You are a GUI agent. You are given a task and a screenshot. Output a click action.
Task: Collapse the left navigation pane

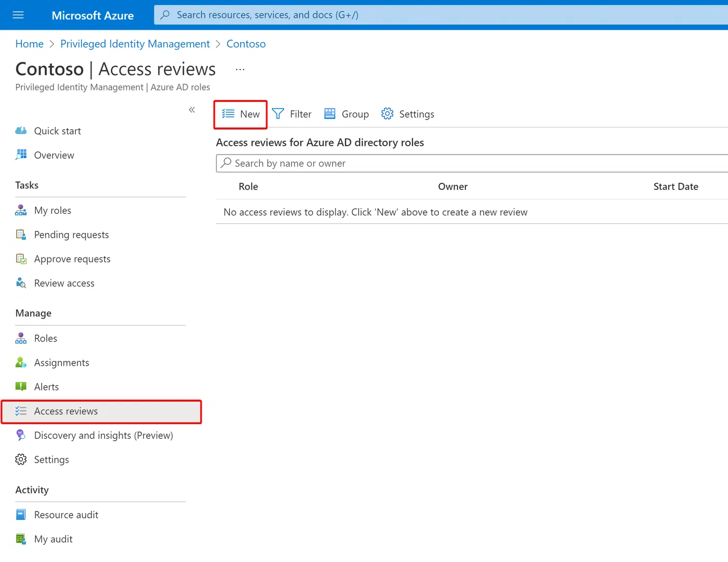click(192, 110)
